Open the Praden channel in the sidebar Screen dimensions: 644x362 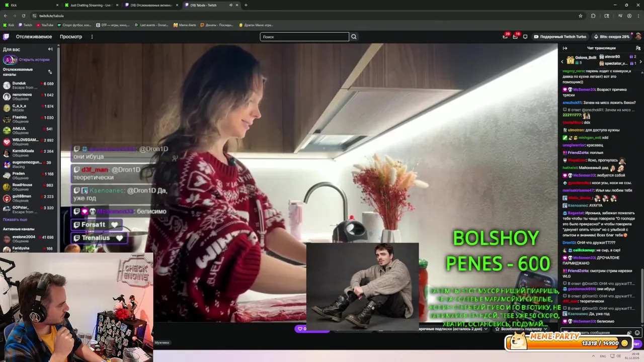click(x=30, y=175)
